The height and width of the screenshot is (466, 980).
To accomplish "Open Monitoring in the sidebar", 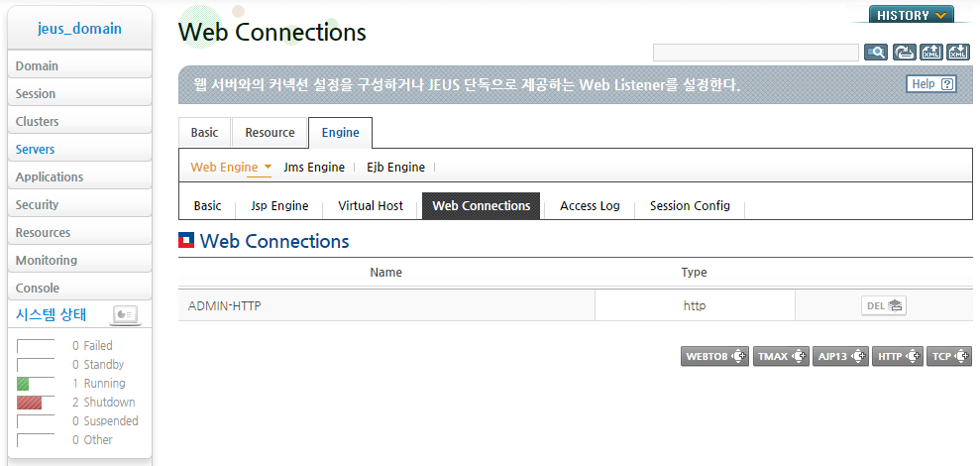I will (79, 260).
